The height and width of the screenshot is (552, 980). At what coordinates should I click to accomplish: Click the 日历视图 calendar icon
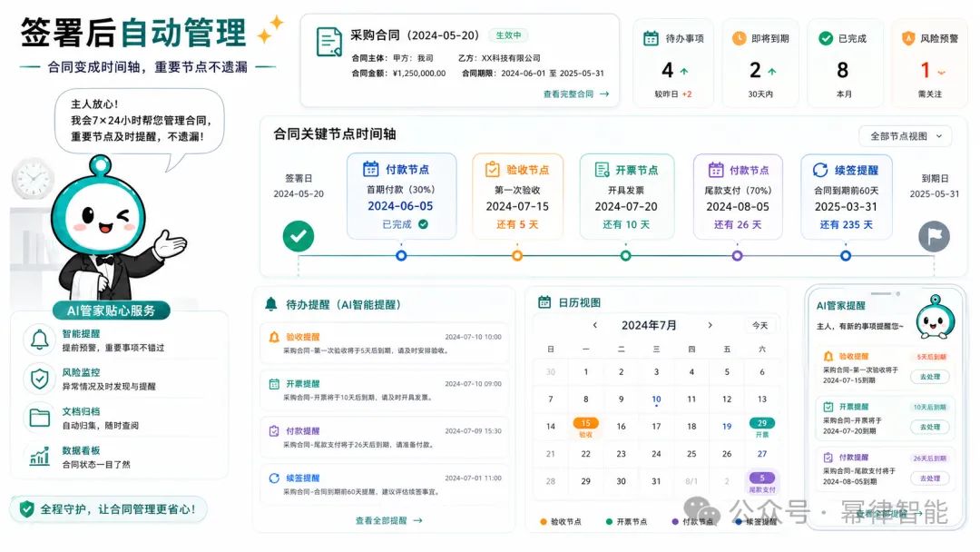544,302
